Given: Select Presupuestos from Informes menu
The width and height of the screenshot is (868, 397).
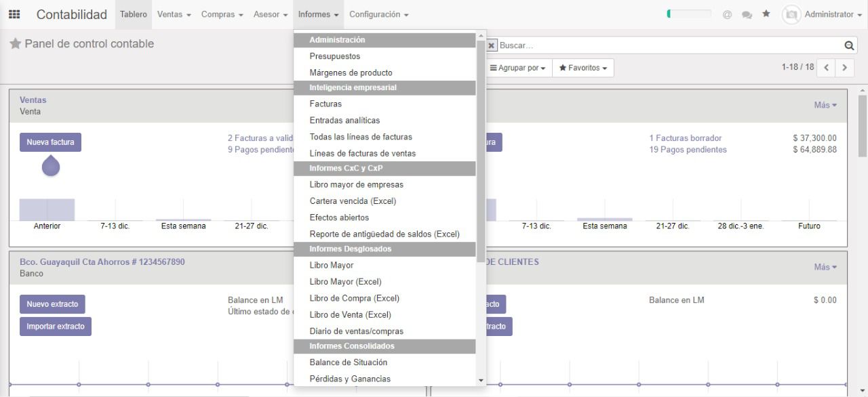Looking at the screenshot, I should (x=335, y=56).
